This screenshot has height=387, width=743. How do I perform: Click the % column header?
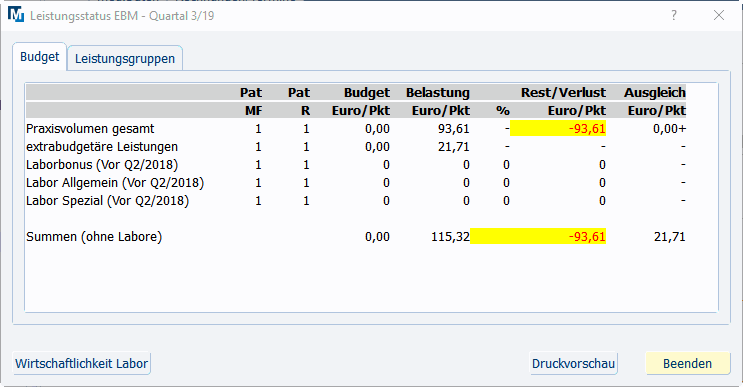click(x=503, y=111)
